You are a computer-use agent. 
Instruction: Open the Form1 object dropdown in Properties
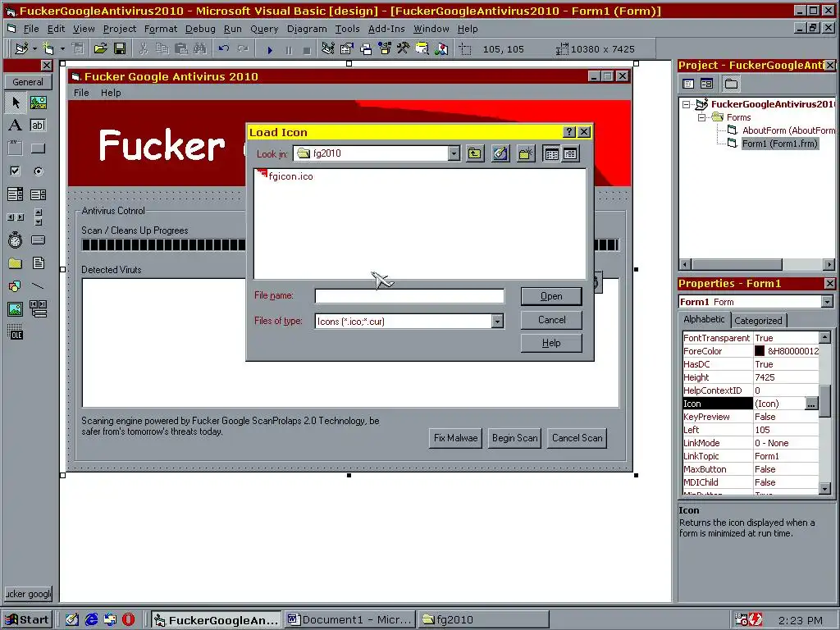tap(827, 302)
